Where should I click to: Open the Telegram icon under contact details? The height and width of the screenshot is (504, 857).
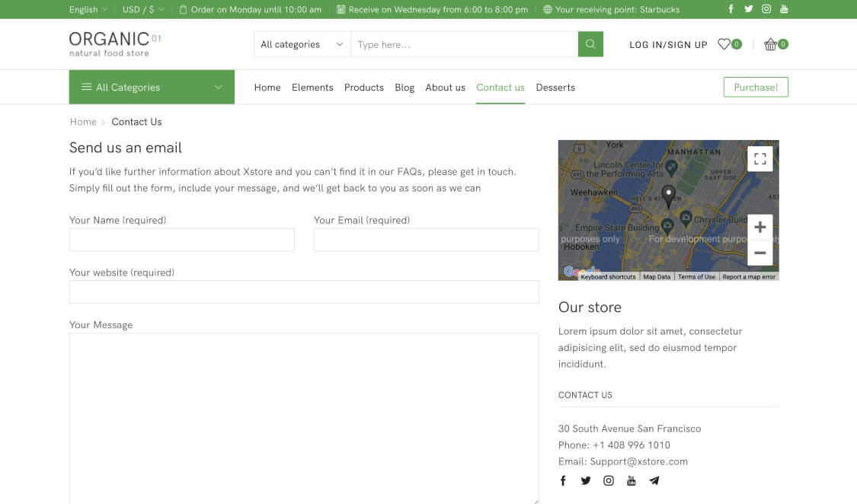pos(654,480)
